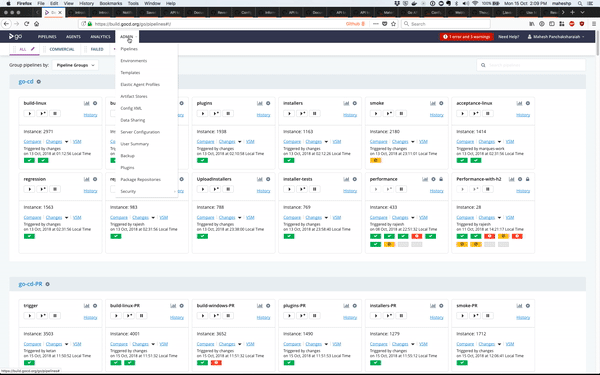Viewport: 600px width, 375px height.
Task: Open analytics chart for plugins pipeline
Action: (260, 103)
